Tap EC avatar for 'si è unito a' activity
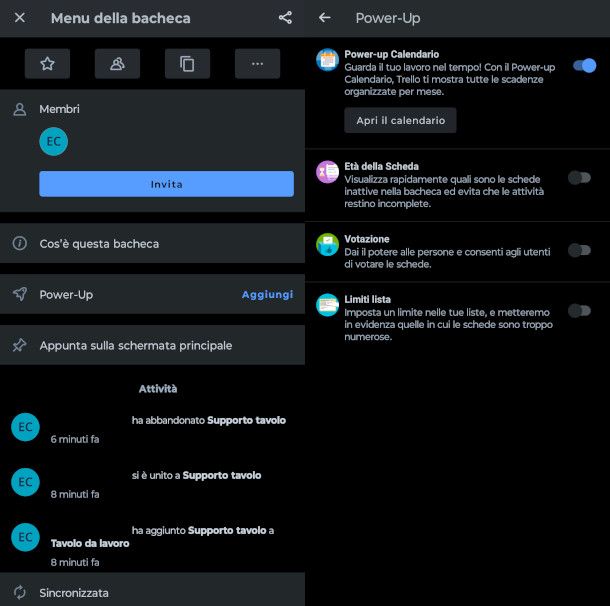This screenshot has height=606, width=610. 25,482
